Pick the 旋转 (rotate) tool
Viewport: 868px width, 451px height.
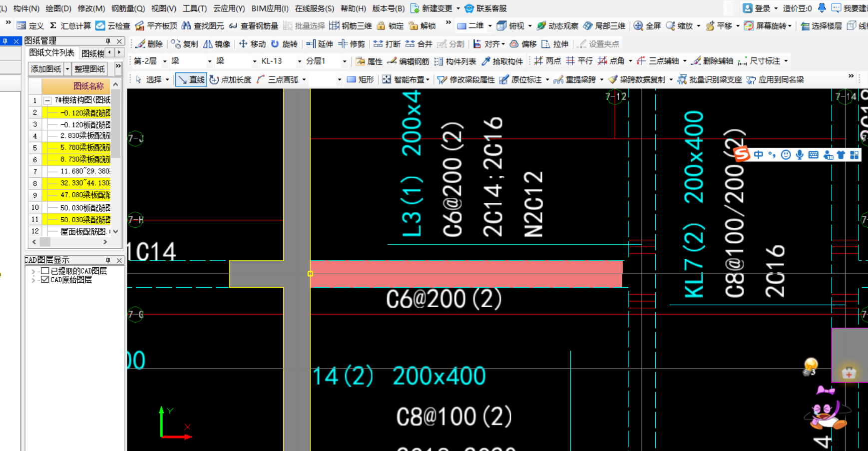tap(284, 44)
